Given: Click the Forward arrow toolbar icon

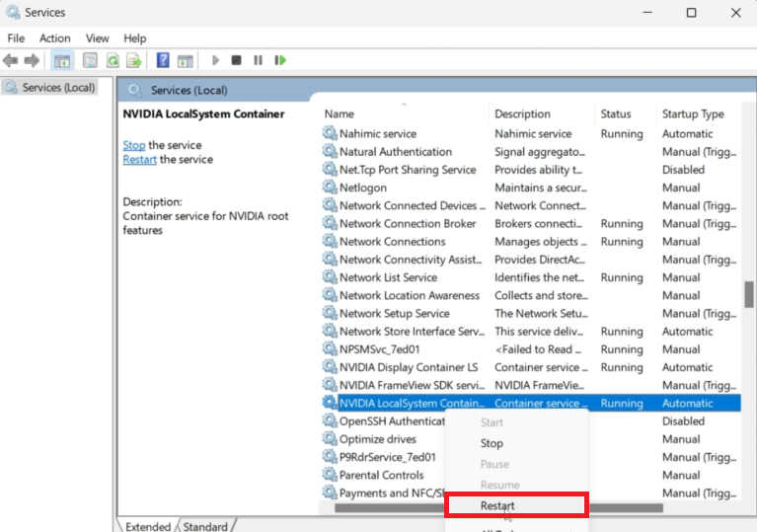Looking at the screenshot, I should point(32,60).
